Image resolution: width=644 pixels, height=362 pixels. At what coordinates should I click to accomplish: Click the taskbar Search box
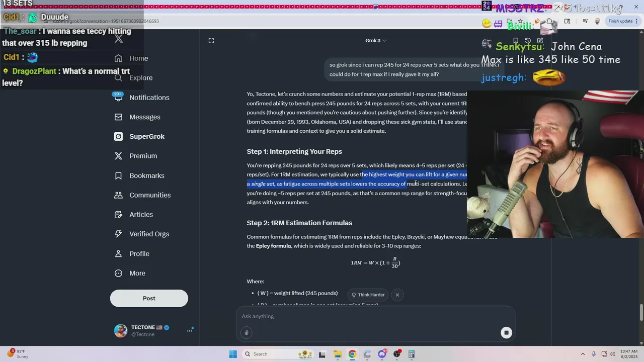pyautogui.click(x=278, y=354)
